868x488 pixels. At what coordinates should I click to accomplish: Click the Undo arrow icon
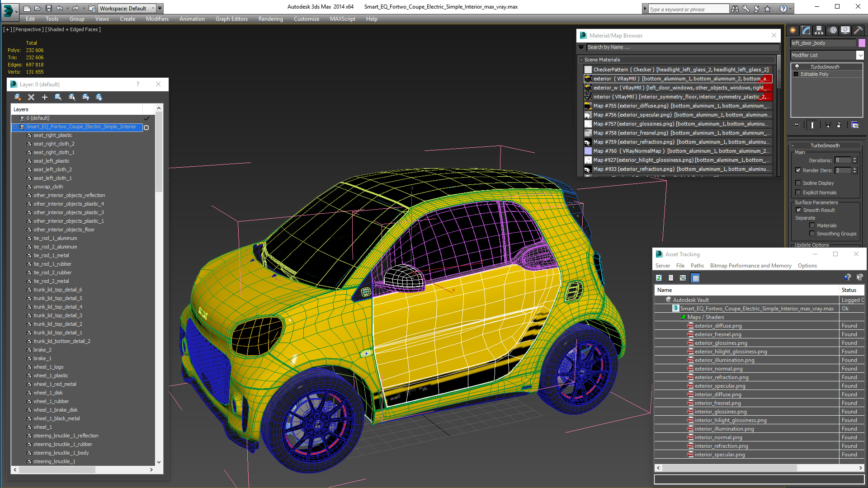[60, 8]
